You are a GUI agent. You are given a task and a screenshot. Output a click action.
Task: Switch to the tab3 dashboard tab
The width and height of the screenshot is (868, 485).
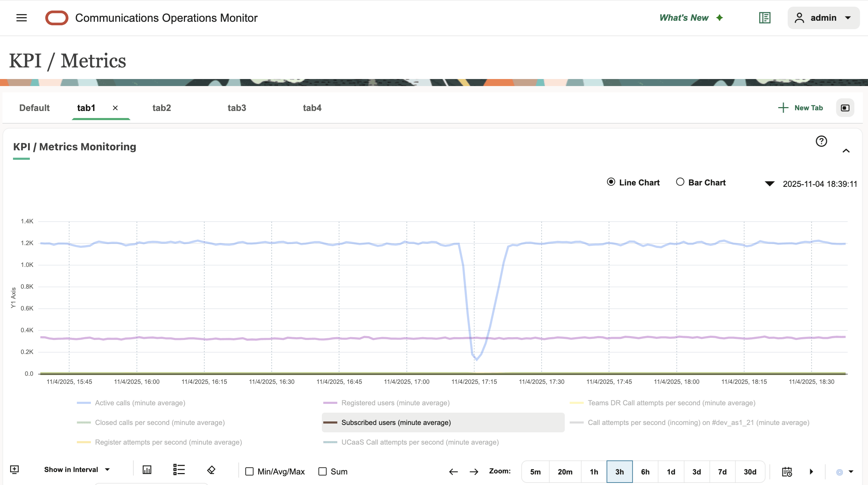[237, 108]
